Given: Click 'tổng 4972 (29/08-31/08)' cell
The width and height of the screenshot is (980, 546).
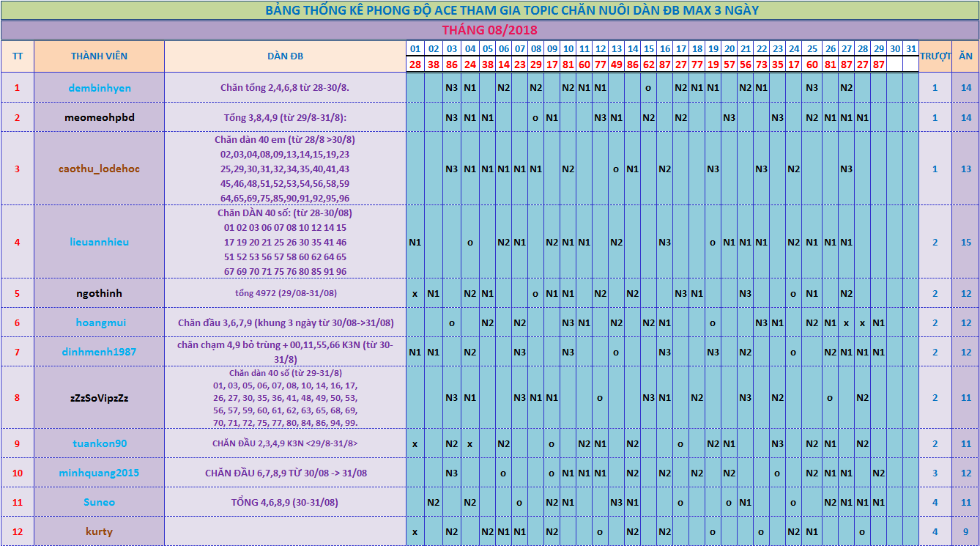Looking at the screenshot, I should click(x=286, y=293).
